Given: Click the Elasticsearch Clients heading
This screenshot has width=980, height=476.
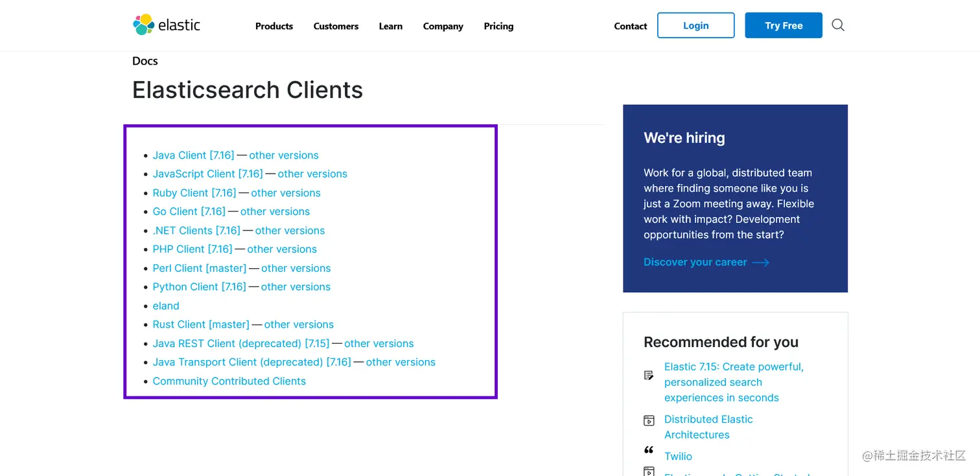Looking at the screenshot, I should (x=248, y=89).
